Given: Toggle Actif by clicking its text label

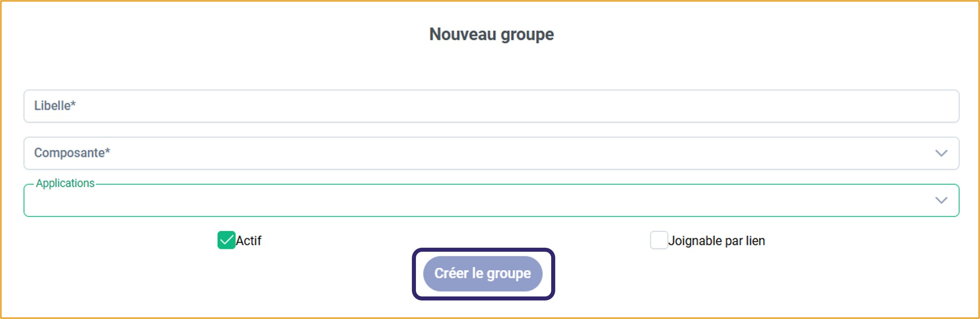Looking at the screenshot, I should (x=248, y=241).
